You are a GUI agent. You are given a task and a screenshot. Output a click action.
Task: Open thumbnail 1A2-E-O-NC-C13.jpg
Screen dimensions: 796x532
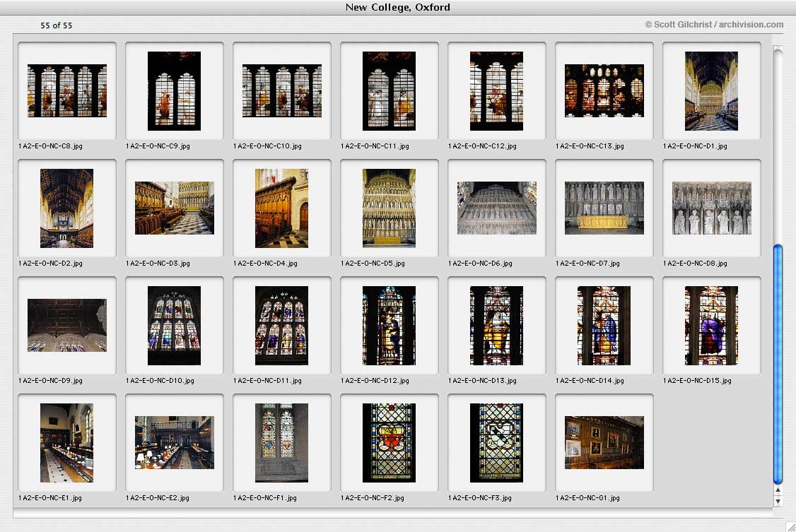coord(604,90)
